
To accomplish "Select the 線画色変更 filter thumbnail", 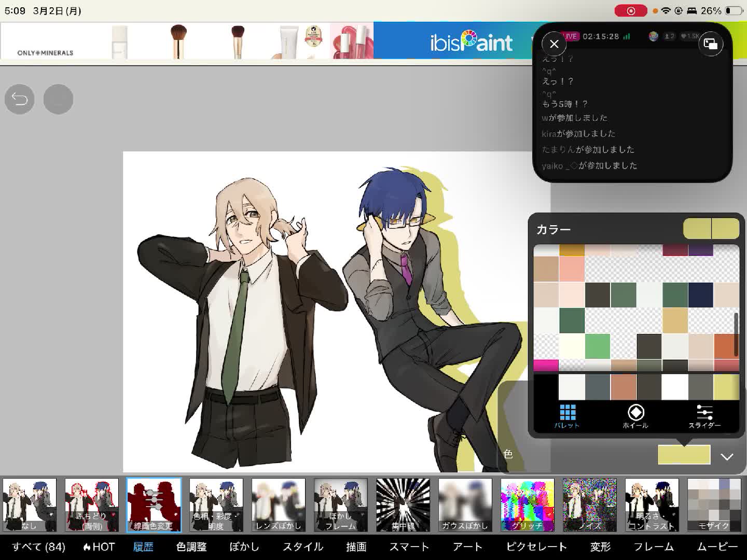I will [x=154, y=505].
